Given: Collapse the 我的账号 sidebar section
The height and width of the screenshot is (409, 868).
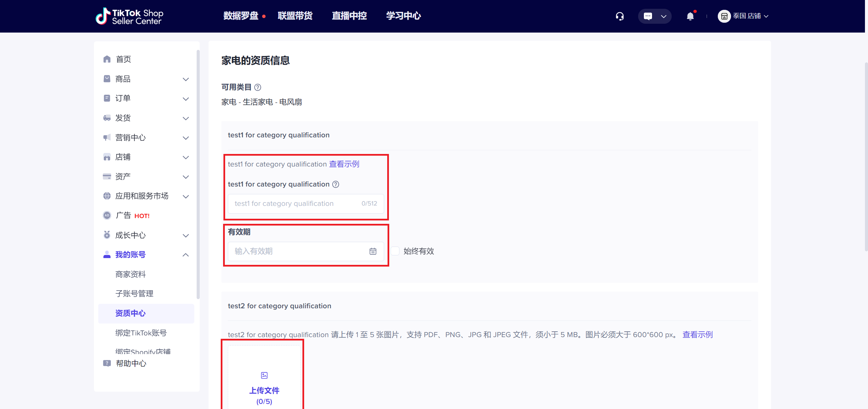Looking at the screenshot, I should (185, 255).
